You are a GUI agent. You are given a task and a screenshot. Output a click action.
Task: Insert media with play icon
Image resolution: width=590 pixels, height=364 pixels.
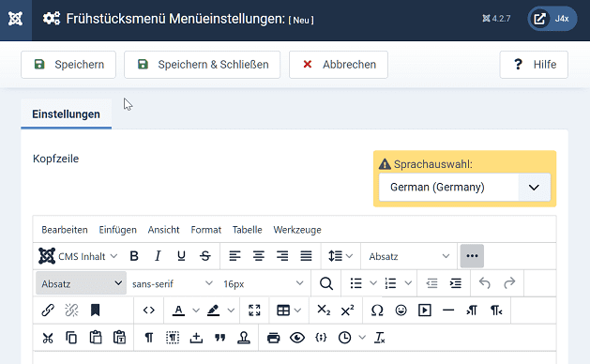424,311
